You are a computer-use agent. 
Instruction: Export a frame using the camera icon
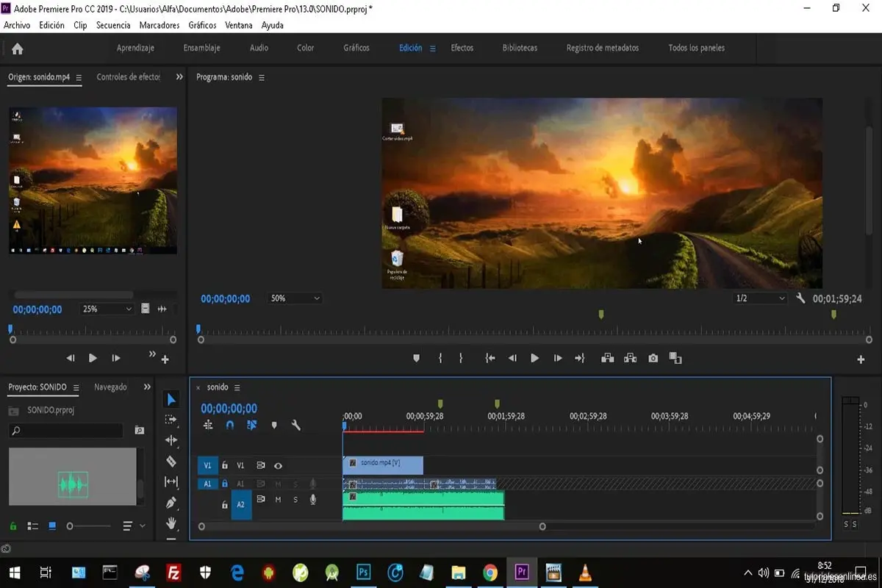click(x=653, y=358)
